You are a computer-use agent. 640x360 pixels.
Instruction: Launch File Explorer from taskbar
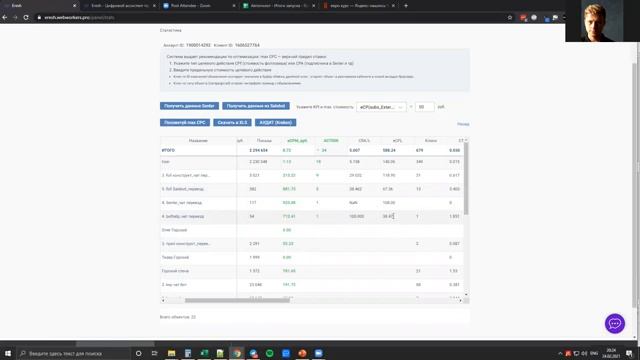click(x=171, y=353)
